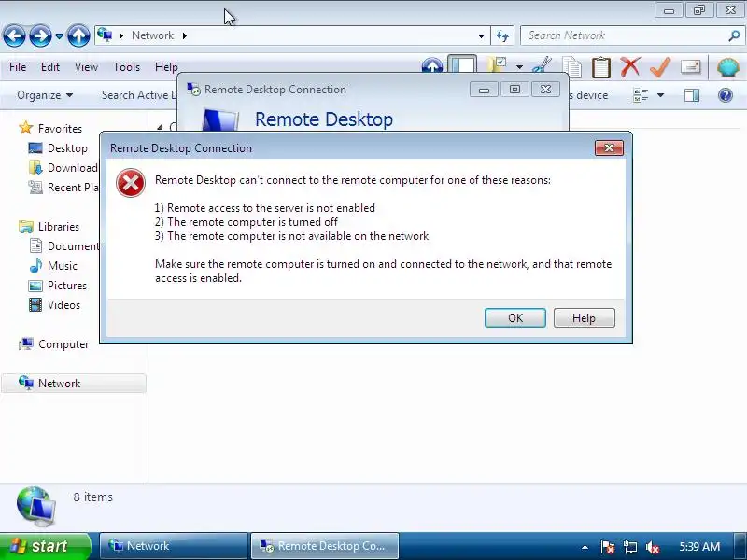Minimize the Remote Desktop Connection window

coord(484,90)
